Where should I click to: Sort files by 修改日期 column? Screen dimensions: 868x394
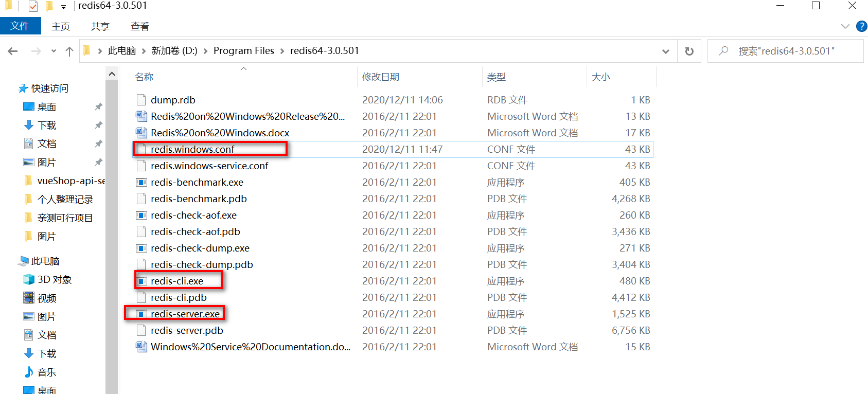coord(381,77)
